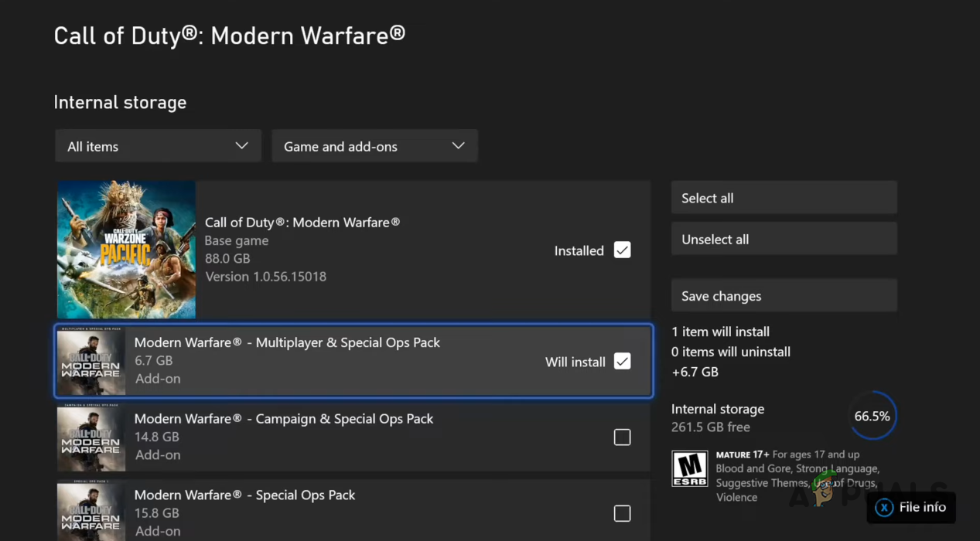Image resolution: width=980 pixels, height=541 pixels.
Task: Select the Modern Warfare base game row
Action: pos(371,250)
